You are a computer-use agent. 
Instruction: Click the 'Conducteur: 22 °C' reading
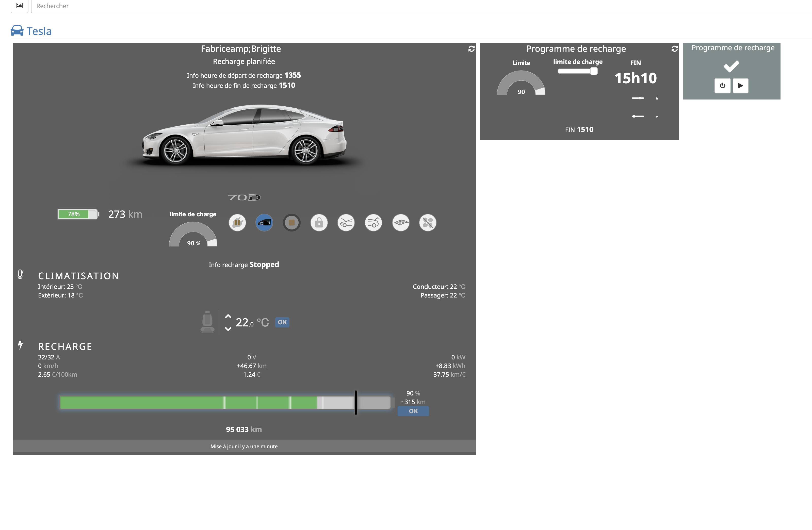[439, 287]
